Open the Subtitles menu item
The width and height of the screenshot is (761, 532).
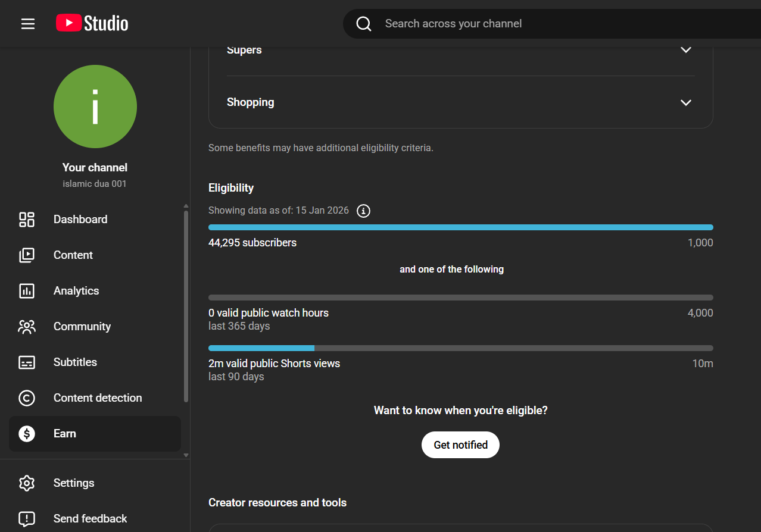pyautogui.click(x=75, y=362)
